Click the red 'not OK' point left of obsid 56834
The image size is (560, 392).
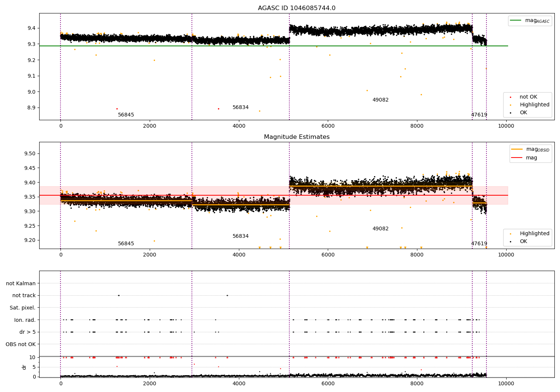(x=218, y=109)
